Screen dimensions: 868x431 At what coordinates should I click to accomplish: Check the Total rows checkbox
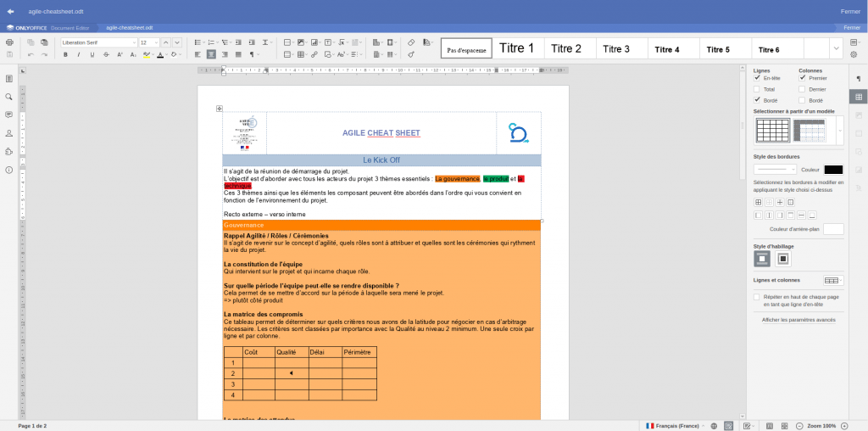click(x=757, y=89)
